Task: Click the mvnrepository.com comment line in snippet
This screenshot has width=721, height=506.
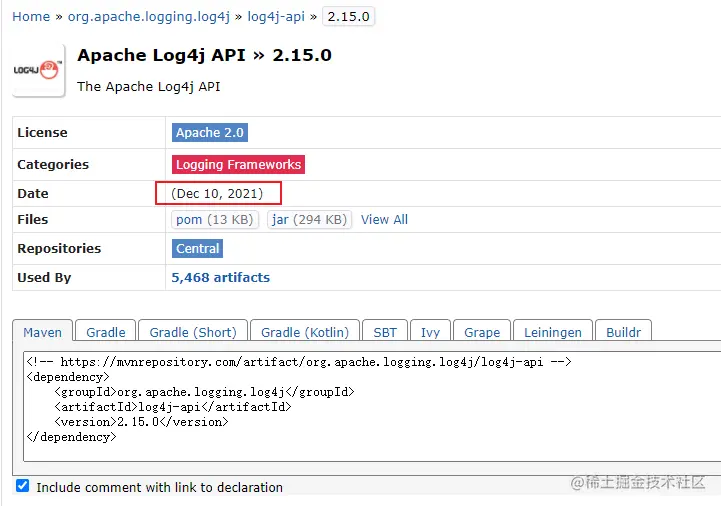Action: (299, 362)
